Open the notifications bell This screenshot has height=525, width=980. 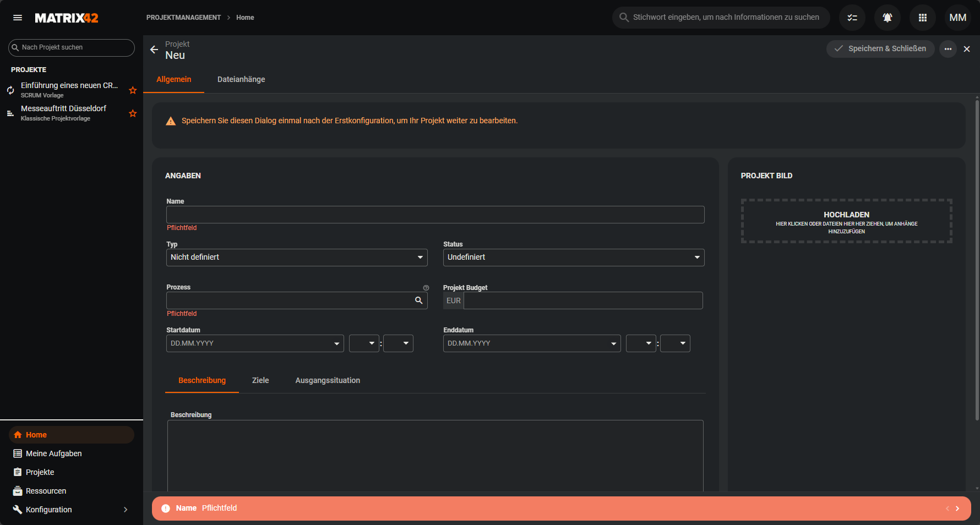pos(887,18)
